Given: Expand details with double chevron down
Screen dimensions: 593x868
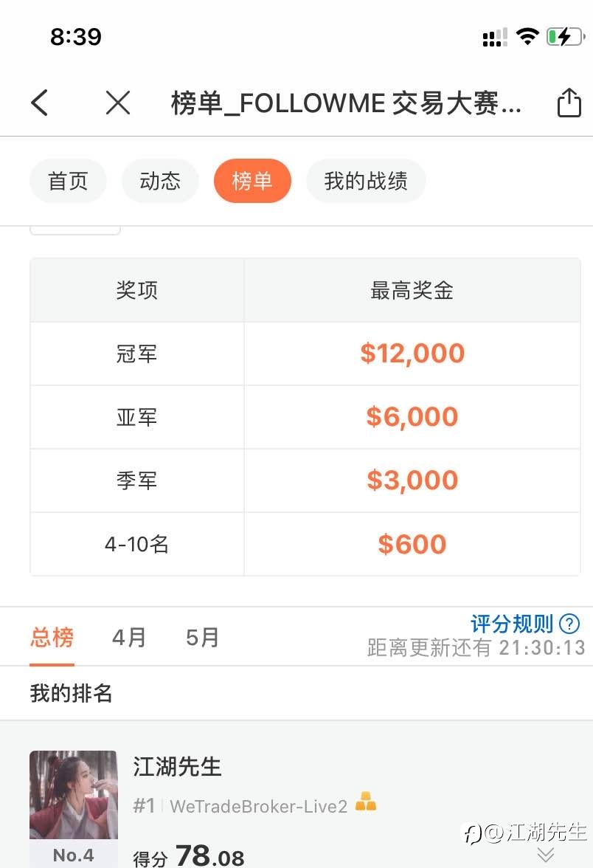Looking at the screenshot, I should 546,854.
